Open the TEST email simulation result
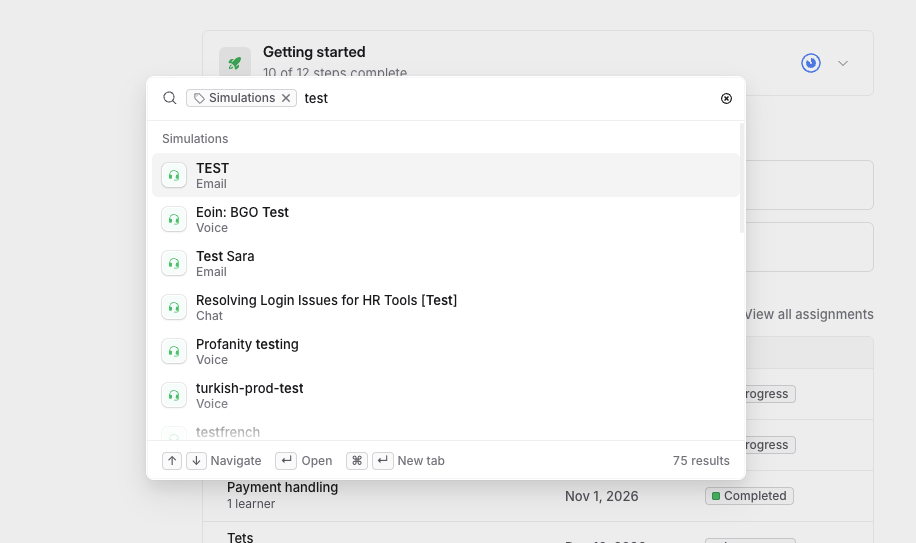 coord(446,175)
